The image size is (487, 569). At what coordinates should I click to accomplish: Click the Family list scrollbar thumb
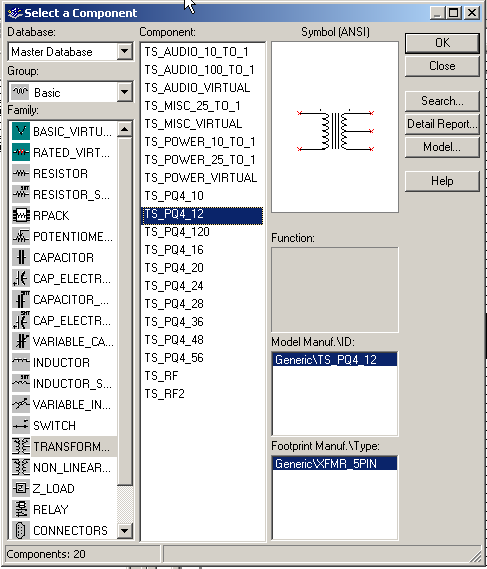point(124,311)
